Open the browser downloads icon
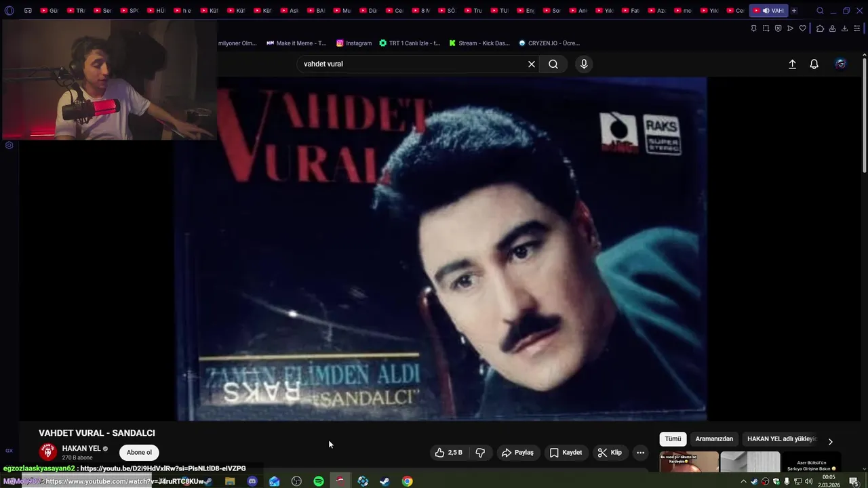Image resolution: width=868 pixels, height=488 pixels. coord(844,28)
